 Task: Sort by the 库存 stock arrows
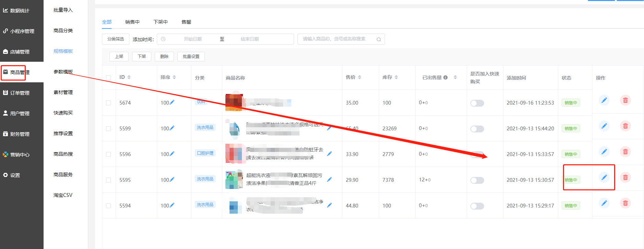point(396,78)
